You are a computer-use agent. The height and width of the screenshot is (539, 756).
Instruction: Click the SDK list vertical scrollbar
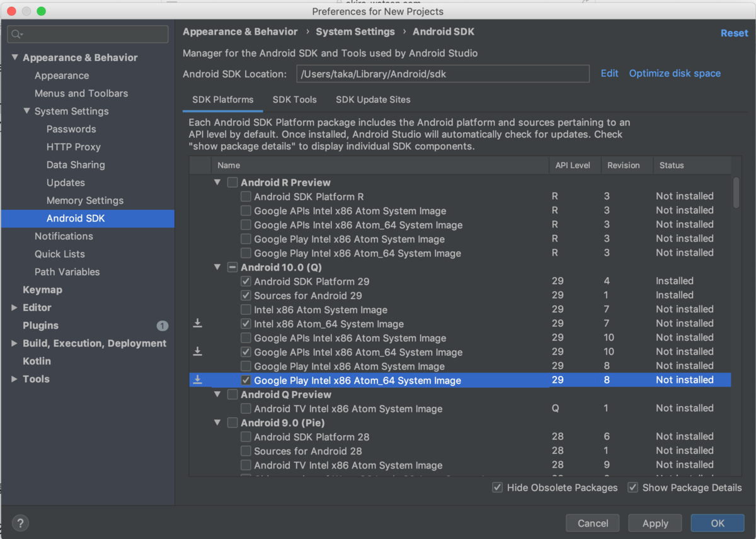(736, 192)
